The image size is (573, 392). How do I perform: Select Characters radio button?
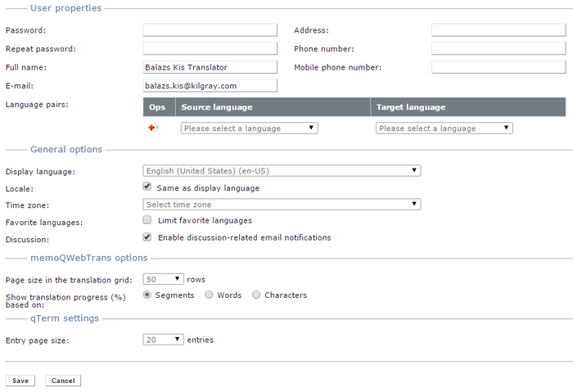coord(257,295)
